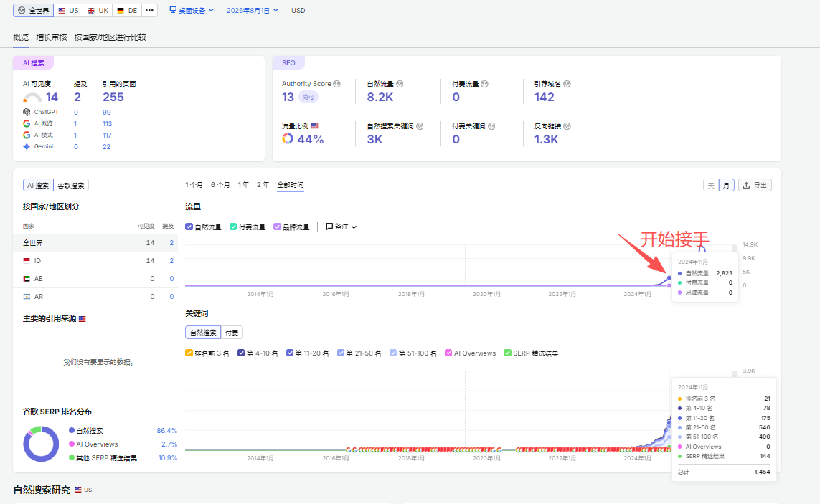
Task: Open the 8.2K organic traffic value
Action: tap(380, 98)
